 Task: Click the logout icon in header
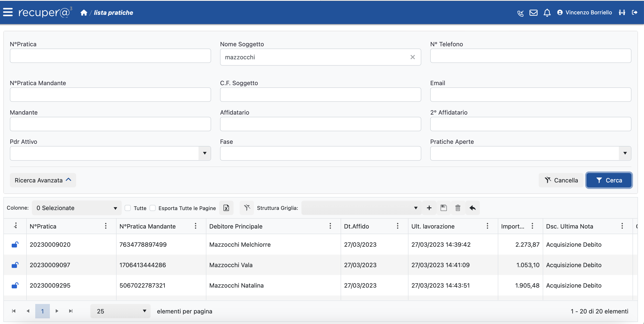(x=634, y=13)
